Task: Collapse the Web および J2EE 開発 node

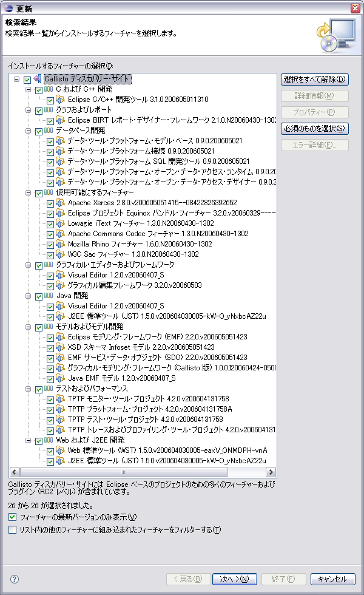Action: point(28,441)
